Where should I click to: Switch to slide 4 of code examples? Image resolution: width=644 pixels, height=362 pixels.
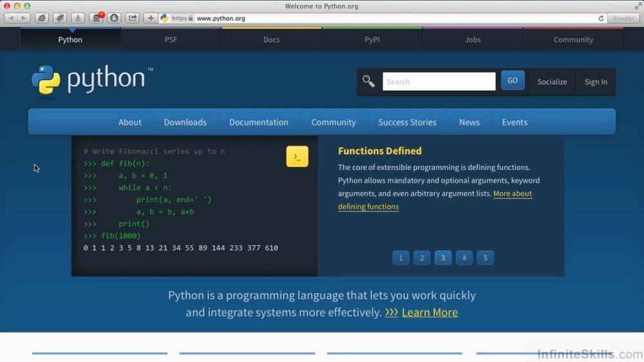464,258
